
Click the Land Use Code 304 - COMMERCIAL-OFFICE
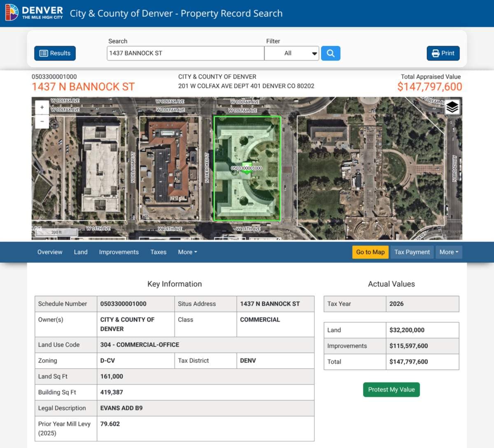tap(140, 345)
